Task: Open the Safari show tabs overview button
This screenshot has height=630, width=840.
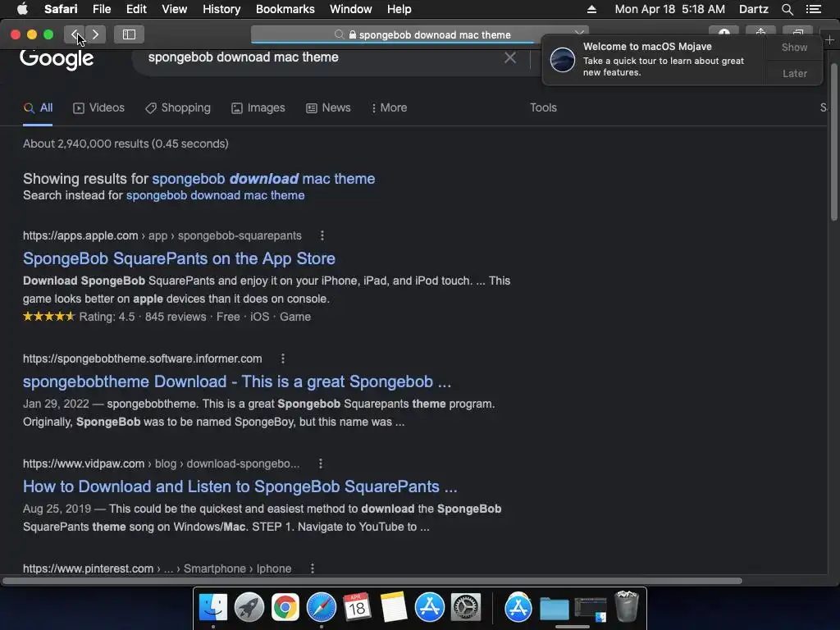Action: [x=797, y=33]
